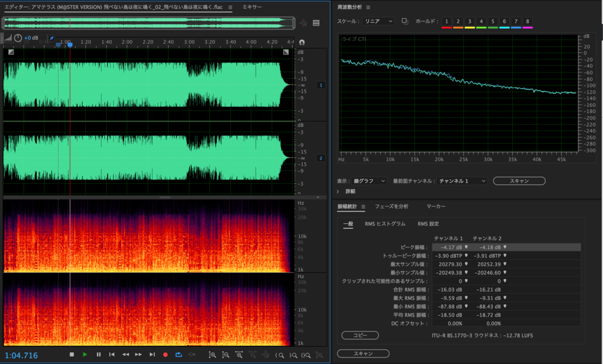
Task: Click the headphone icon at timeline end
Action: pyautogui.click(x=302, y=42)
